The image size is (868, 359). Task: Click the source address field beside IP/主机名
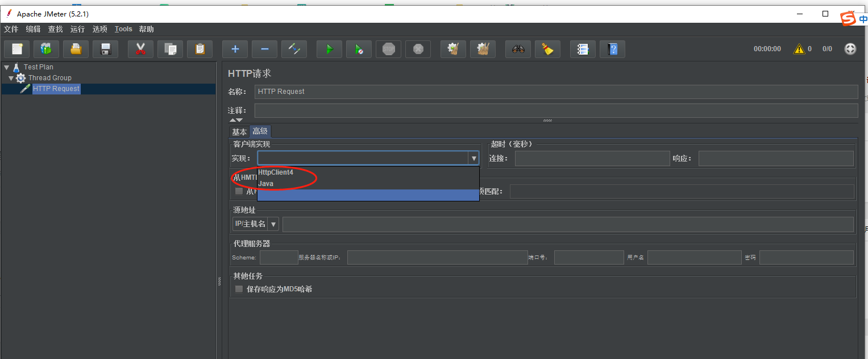(568, 224)
